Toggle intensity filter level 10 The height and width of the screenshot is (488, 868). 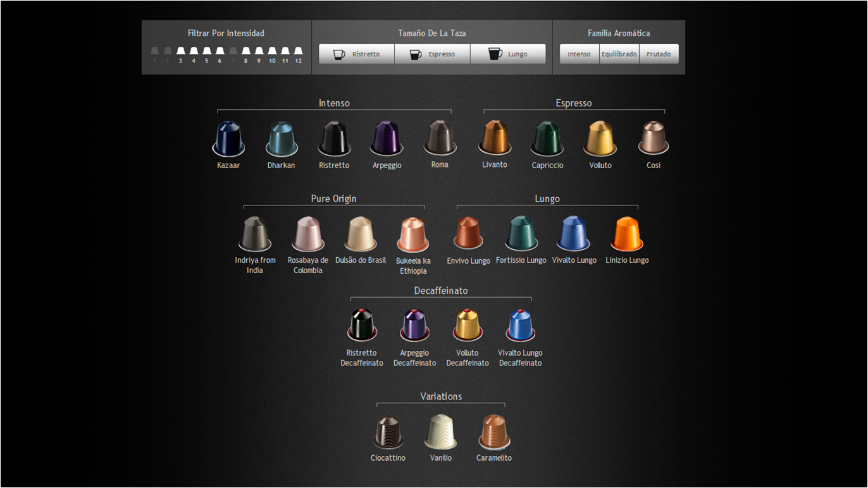(272, 55)
